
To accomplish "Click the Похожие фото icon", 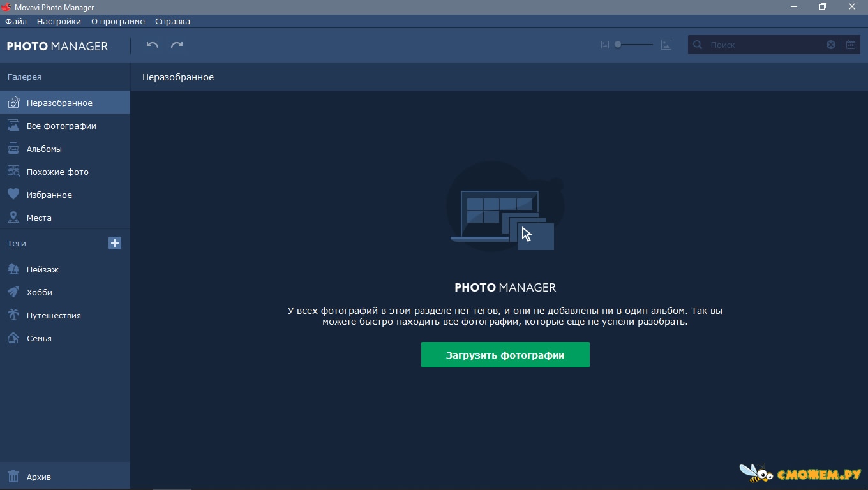I will (x=13, y=172).
